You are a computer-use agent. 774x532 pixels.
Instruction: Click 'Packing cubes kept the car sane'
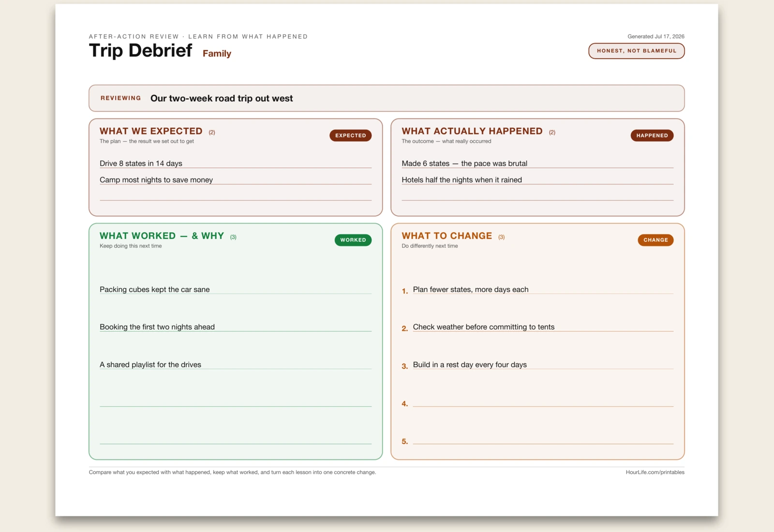point(236,289)
